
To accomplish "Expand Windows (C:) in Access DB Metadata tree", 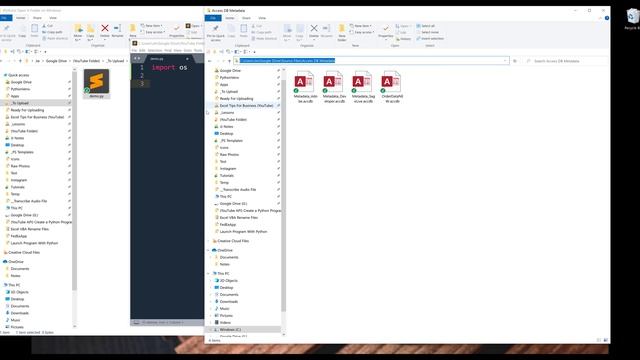I will [211, 329].
